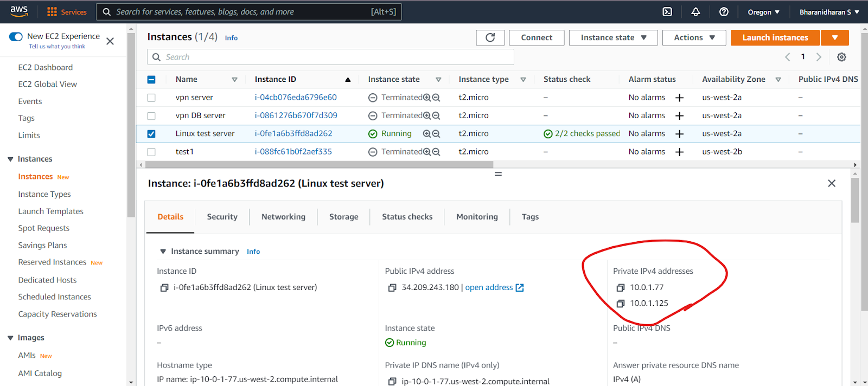The width and height of the screenshot is (868, 386).
Task: Click the table horizontal scrollbar
Action: coord(319,165)
